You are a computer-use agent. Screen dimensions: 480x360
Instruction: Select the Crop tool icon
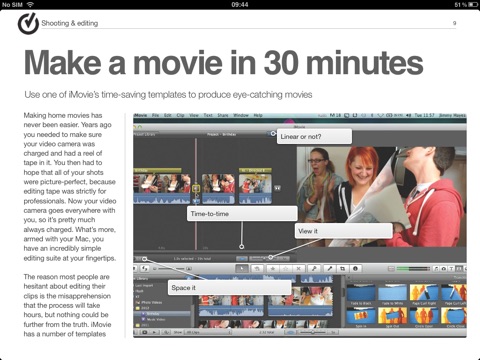point(342,268)
